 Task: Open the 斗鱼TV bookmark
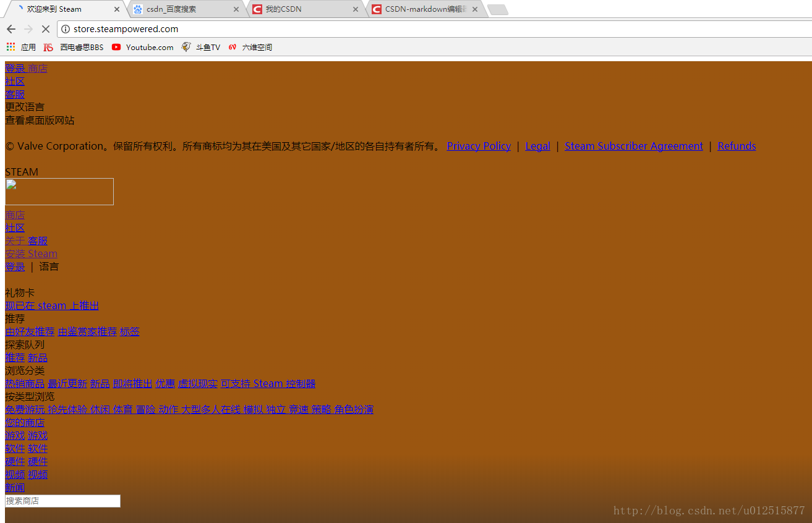pyautogui.click(x=201, y=47)
